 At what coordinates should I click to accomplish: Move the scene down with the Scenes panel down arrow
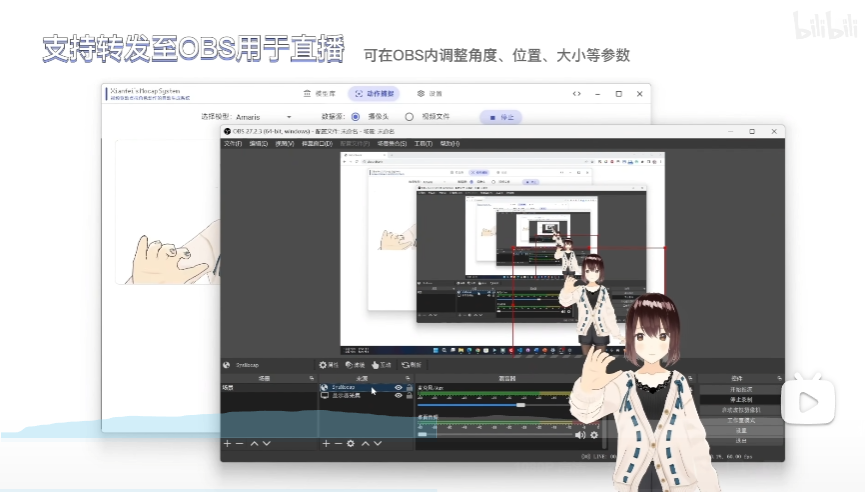pyautogui.click(x=267, y=443)
